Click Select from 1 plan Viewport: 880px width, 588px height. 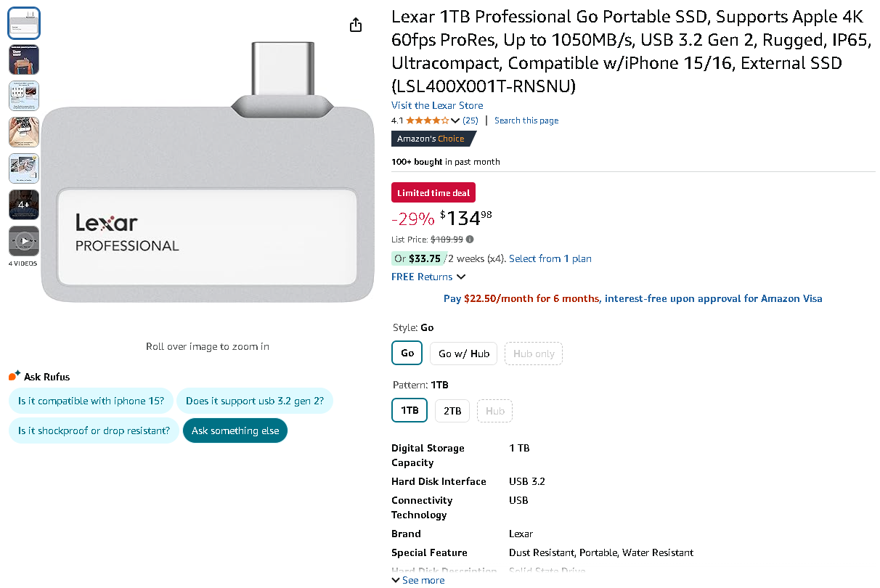(x=550, y=258)
